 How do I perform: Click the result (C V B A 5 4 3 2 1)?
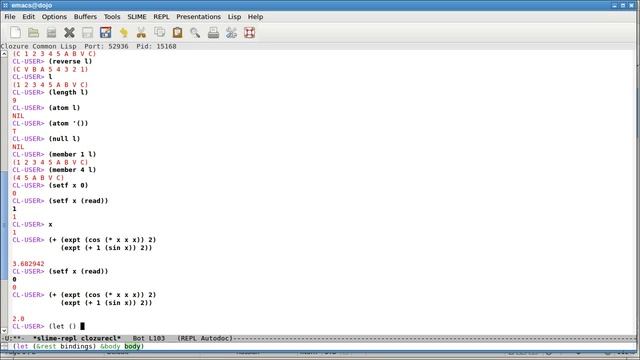(50, 69)
